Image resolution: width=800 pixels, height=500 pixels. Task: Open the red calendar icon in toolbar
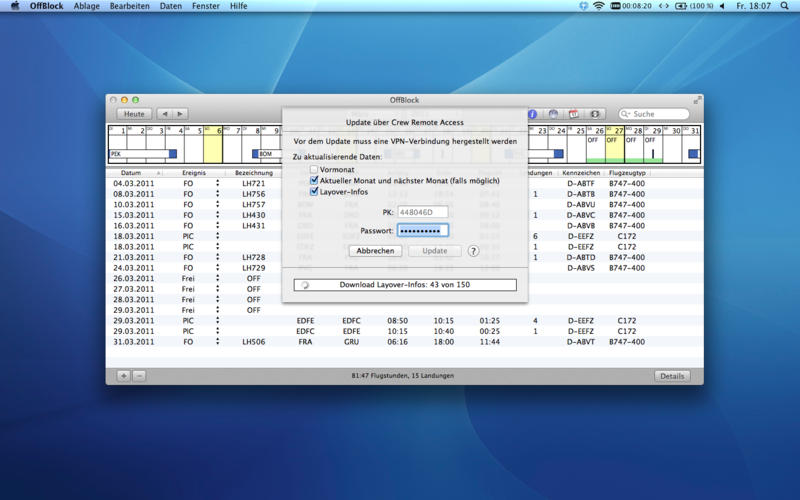click(x=574, y=114)
